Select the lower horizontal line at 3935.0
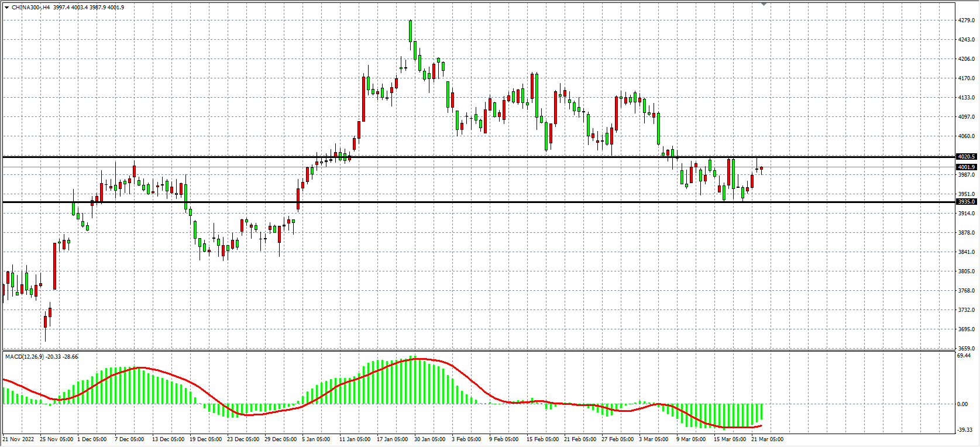The image size is (980, 447). (468, 202)
